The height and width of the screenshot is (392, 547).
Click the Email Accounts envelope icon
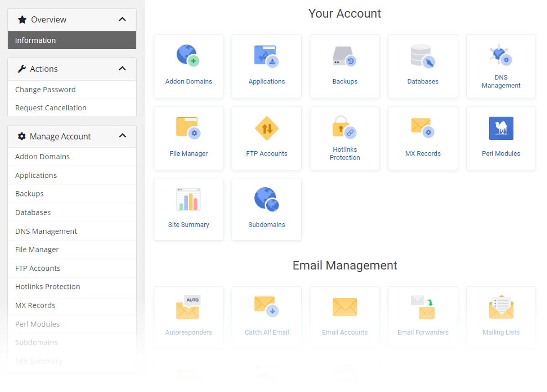345,307
